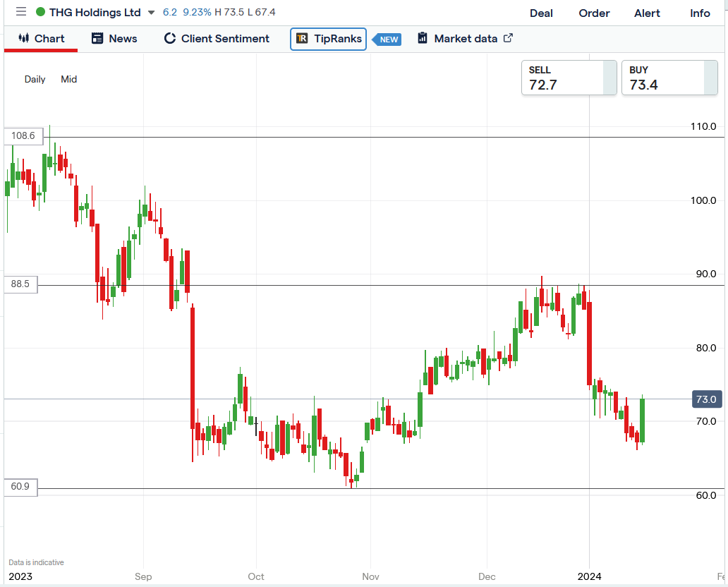The width and height of the screenshot is (728, 587).
Task: Open the Order ticket
Action: [x=594, y=13]
